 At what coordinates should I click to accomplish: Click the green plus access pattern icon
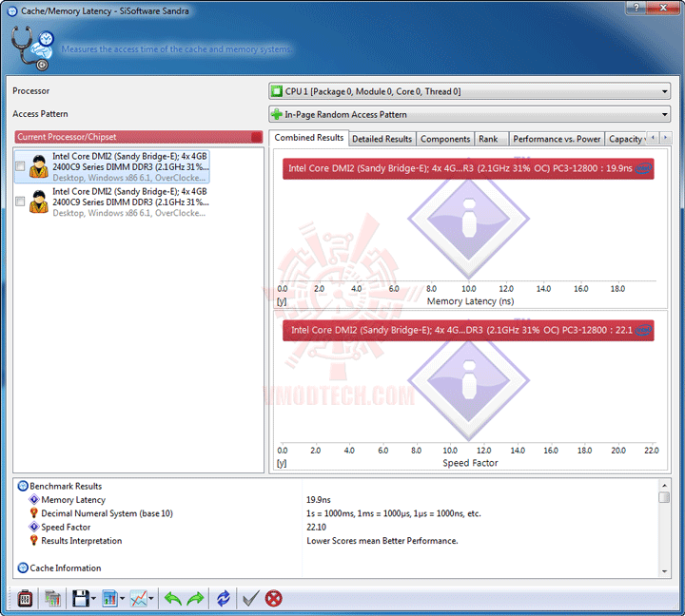(277, 114)
